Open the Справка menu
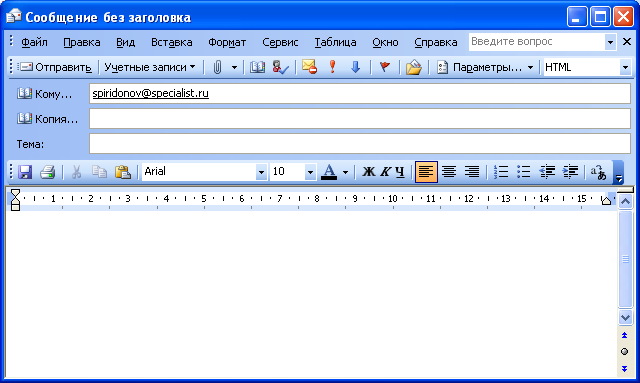The height and width of the screenshot is (383, 640). (436, 42)
